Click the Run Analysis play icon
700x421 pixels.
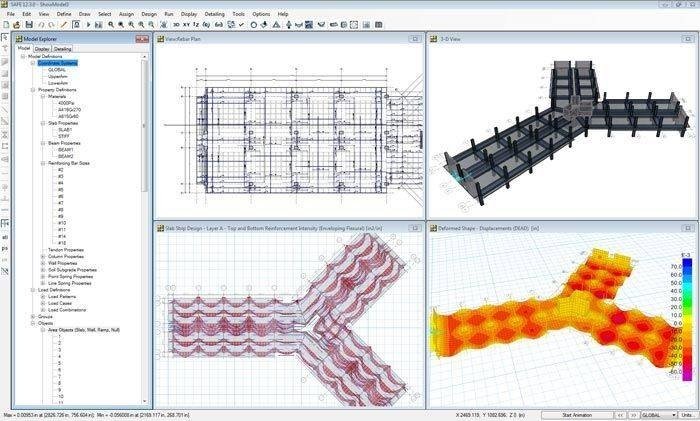point(88,25)
